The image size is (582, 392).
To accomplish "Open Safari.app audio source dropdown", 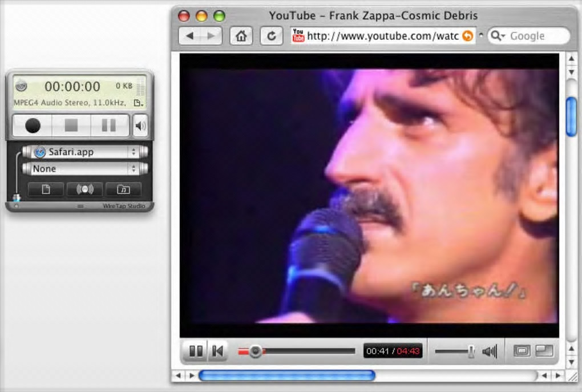I will coord(85,152).
